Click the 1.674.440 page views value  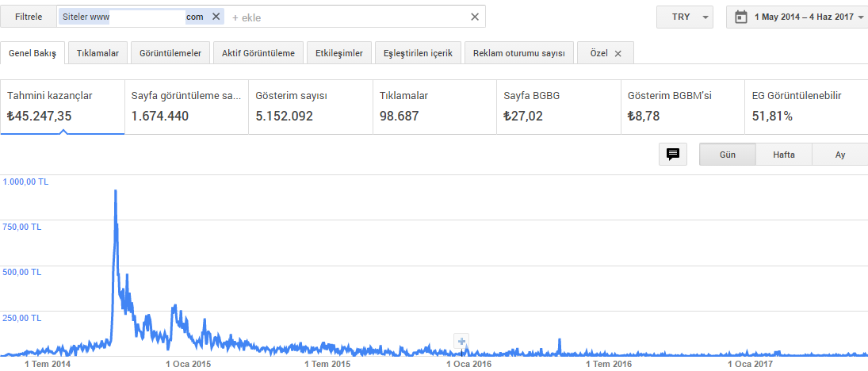pyautogui.click(x=160, y=117)
